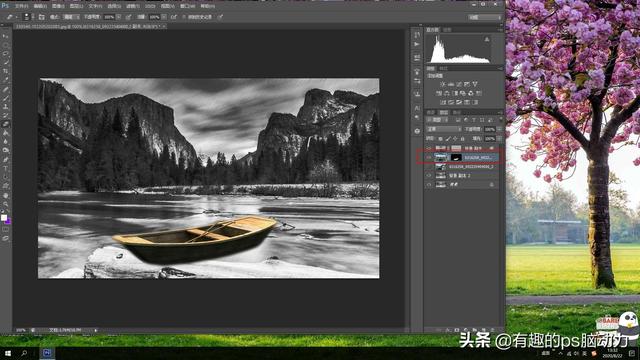Click the black layer mask thumbnail
The width and height of the screenshot is (640, 360).
(456, 158)
